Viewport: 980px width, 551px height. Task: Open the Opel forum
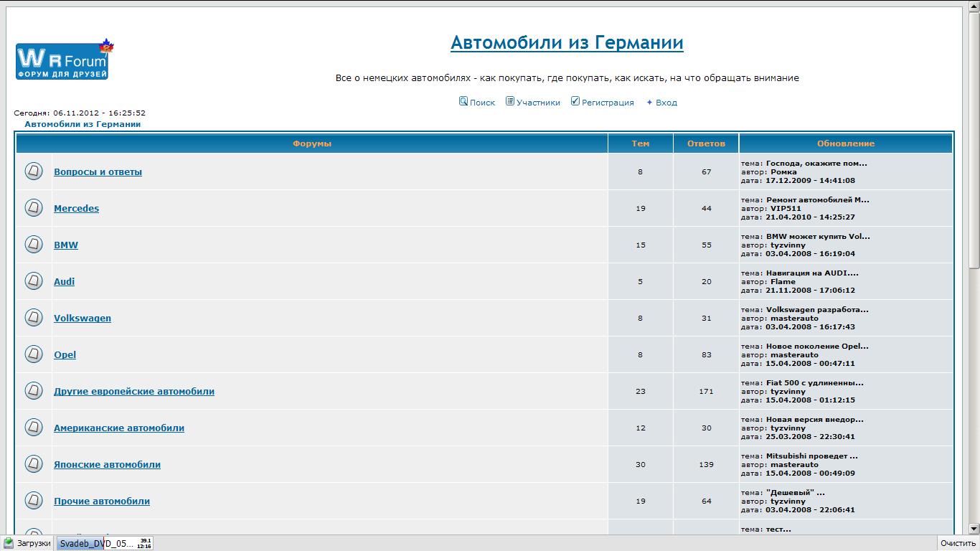click(65, 354)
